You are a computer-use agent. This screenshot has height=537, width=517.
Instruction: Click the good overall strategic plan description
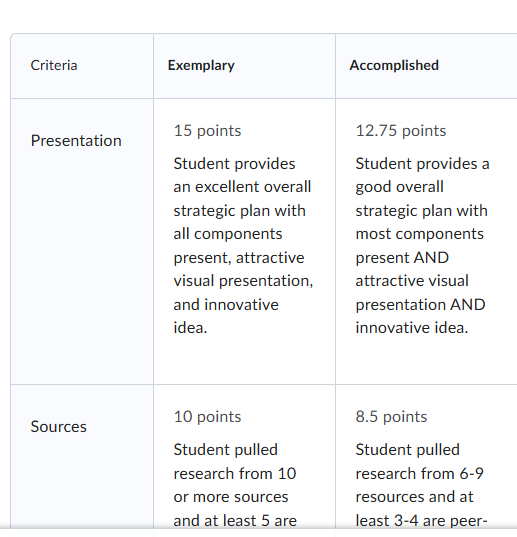coord(422,245)
